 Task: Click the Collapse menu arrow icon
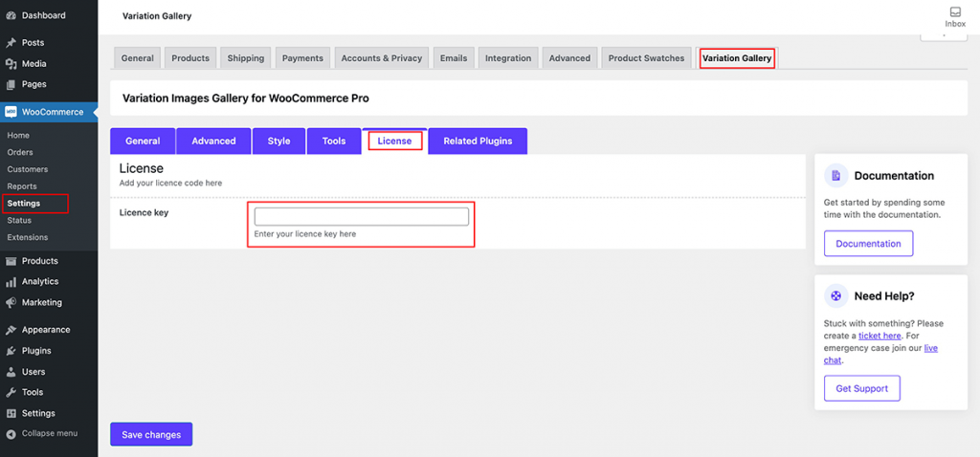[11, 433]
